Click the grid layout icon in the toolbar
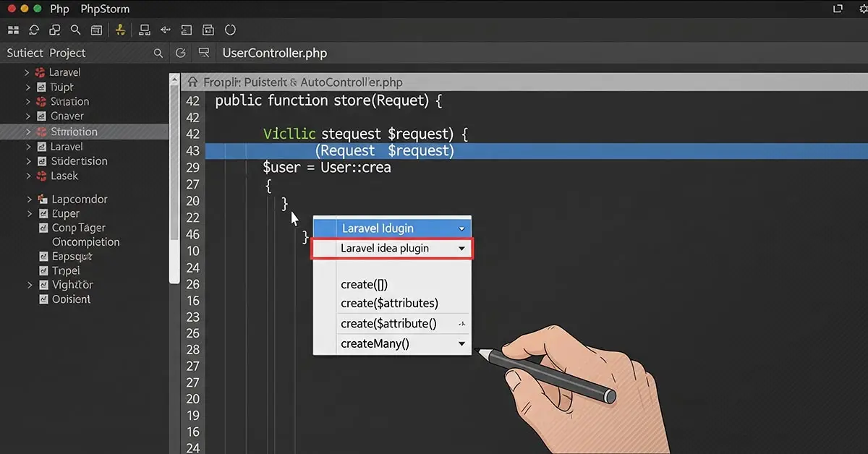 [13, 30]
